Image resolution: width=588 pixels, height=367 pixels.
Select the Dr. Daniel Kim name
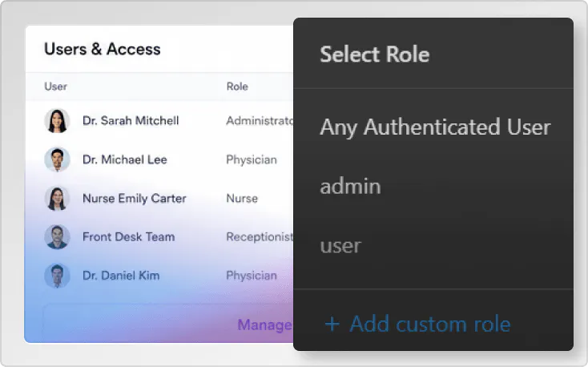pos(121,276)
